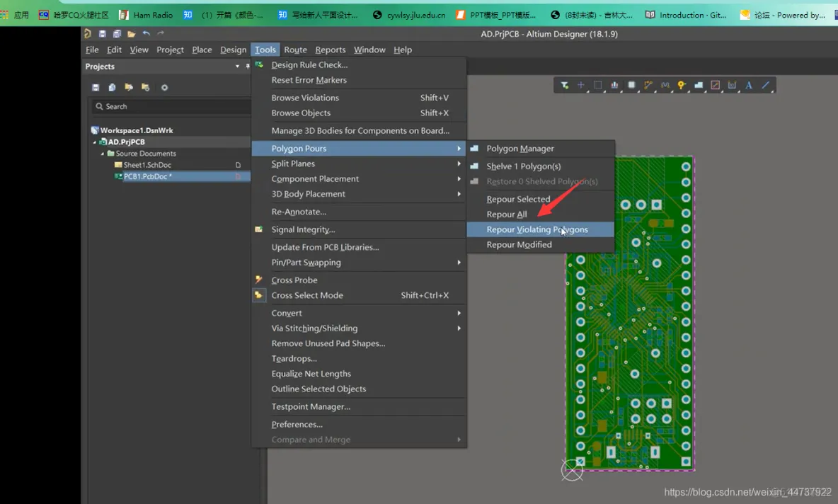Choose Browse Violations

[x=359, y=98]
